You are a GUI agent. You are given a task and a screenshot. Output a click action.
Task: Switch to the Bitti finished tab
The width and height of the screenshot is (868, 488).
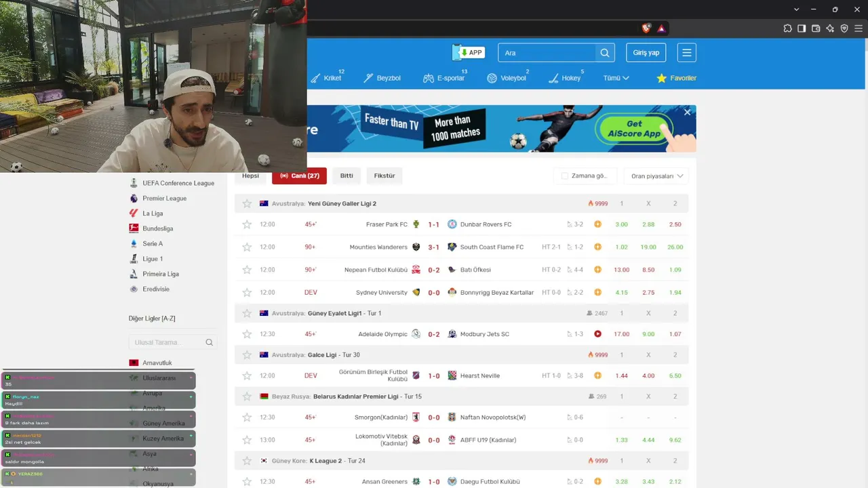pos(347,176)
